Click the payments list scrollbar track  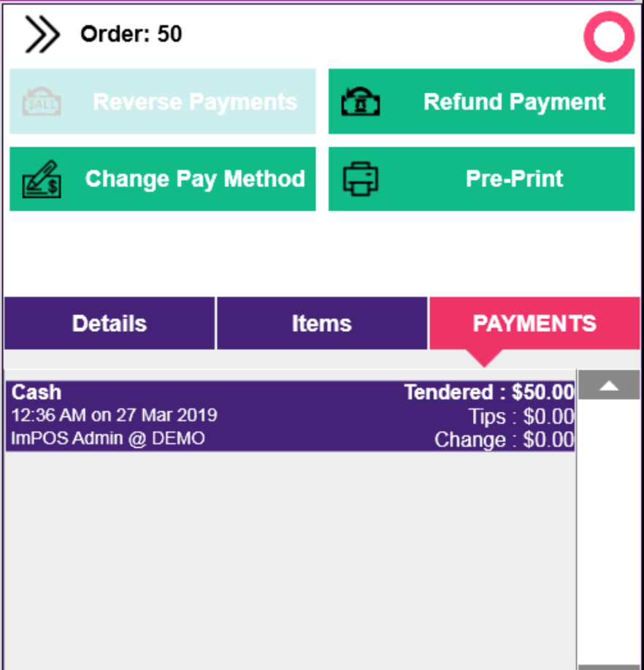point(609,532)
